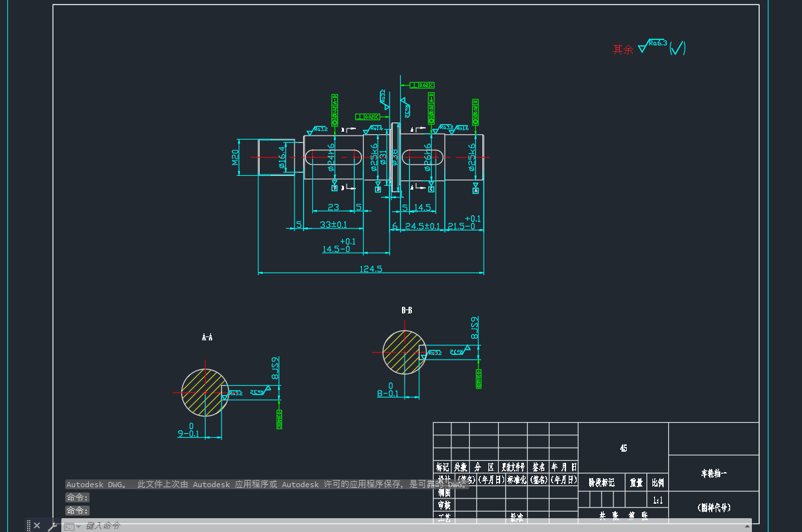Click the recent commands prompt icon

click(69, 526)
